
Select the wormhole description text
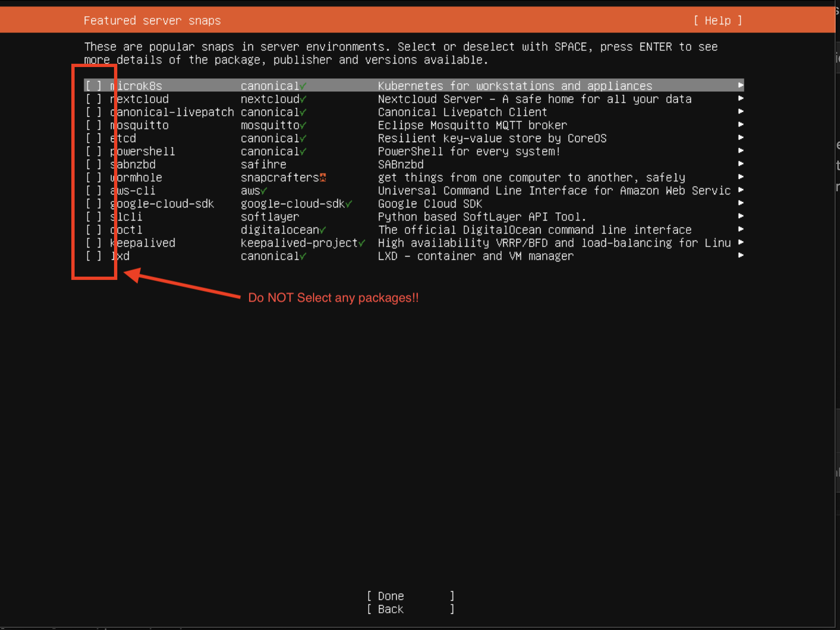point(531,178)
